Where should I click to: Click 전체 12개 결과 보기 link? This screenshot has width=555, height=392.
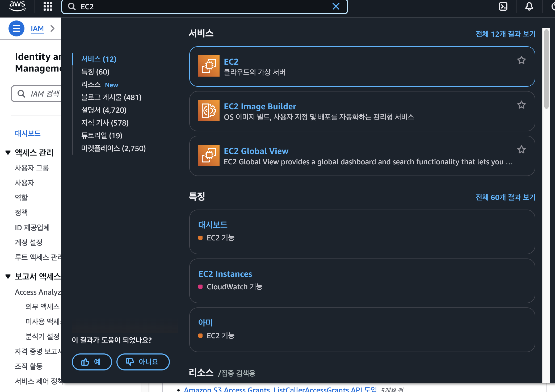pyautogui.click(x=505, y=34)
